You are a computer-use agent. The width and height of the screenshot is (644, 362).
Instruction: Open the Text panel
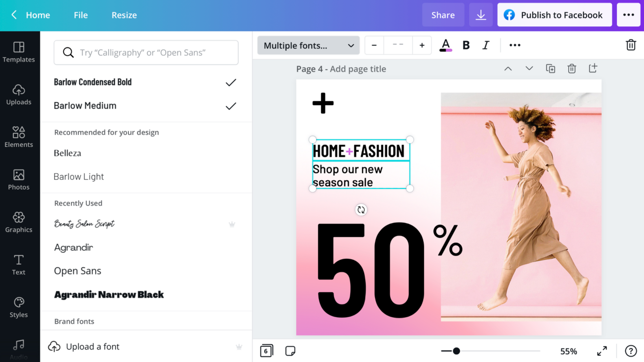pyautogui.click(x=19, y=265)
